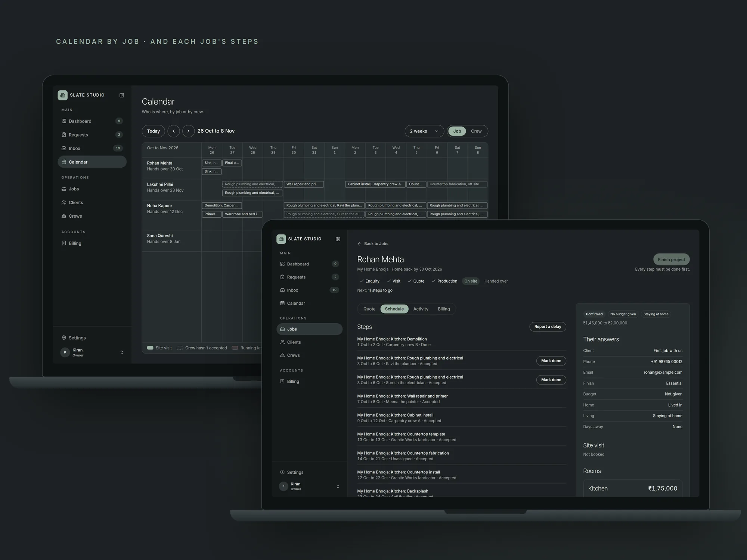Viewport: 747px width, 560px height.
Task: Open Requests in Calendar window sidebar
Action: (x=92, y=135)
